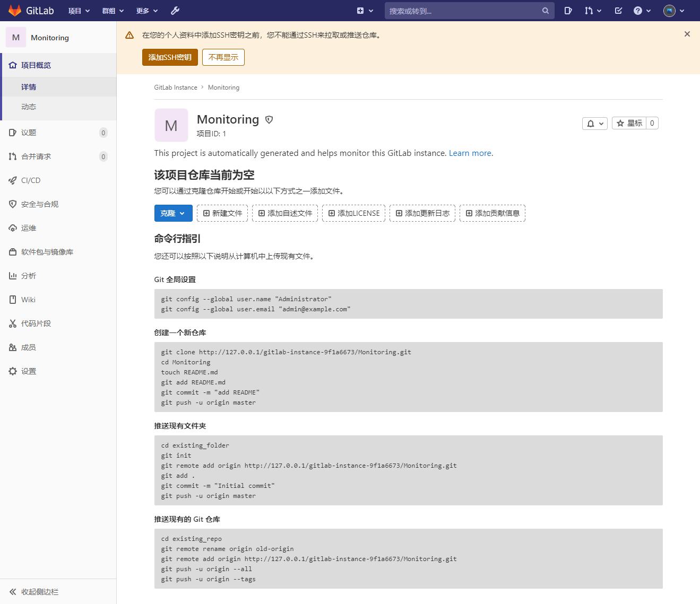Click the git clone command line
Viewport: 700px width, 604px height.
coord(286,352)
